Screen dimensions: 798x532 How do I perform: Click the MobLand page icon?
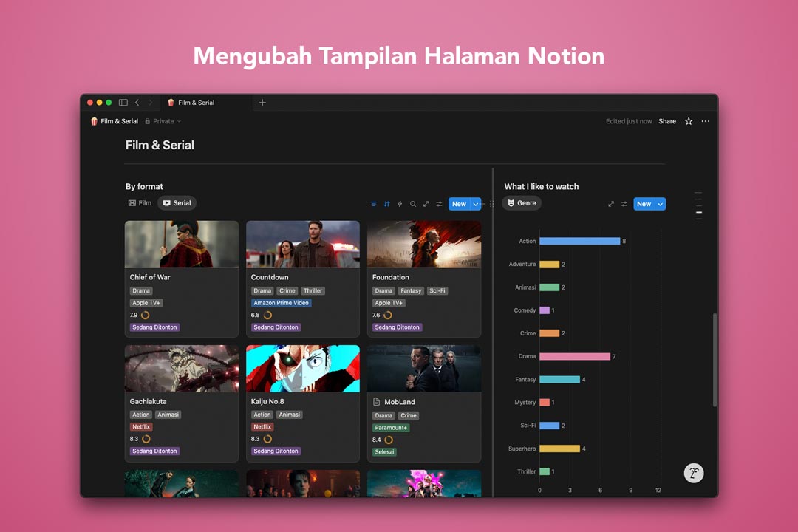(377, 402)
